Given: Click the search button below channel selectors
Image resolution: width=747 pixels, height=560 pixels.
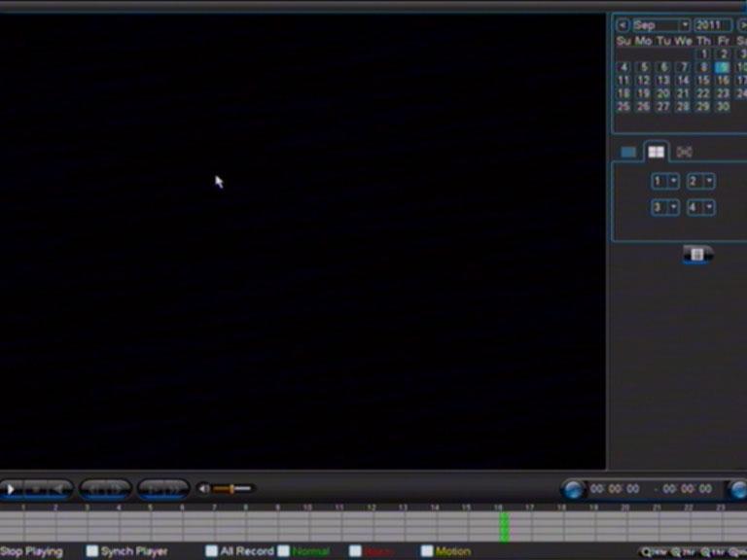Looking at the screenshot, I should click(x=697, y=255).
